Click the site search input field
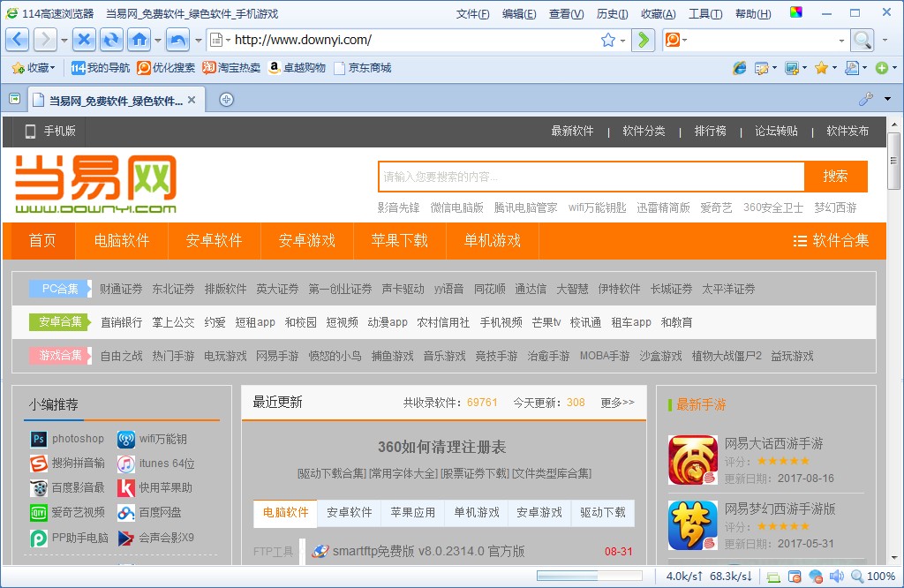 tap(591, 177)
